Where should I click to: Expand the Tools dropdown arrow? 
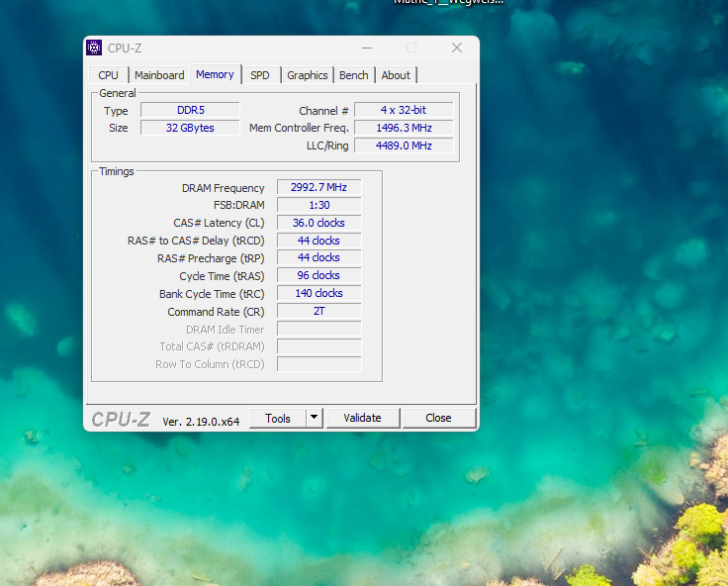click(315, 418)
